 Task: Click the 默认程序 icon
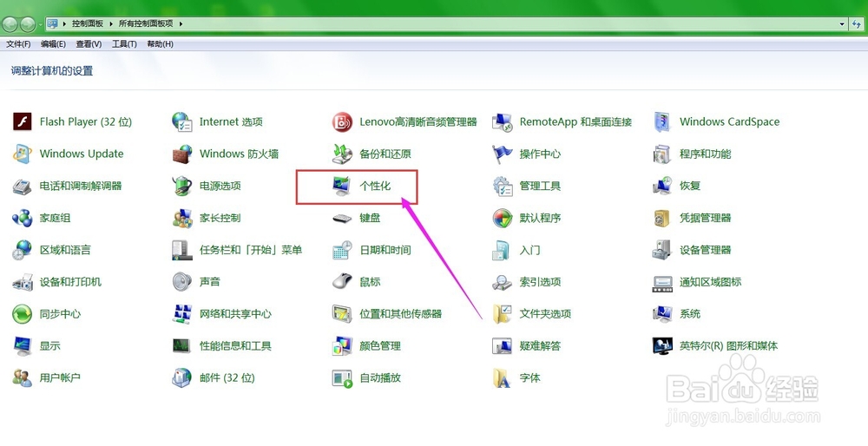pyautogui.click(x=502, y=218)
